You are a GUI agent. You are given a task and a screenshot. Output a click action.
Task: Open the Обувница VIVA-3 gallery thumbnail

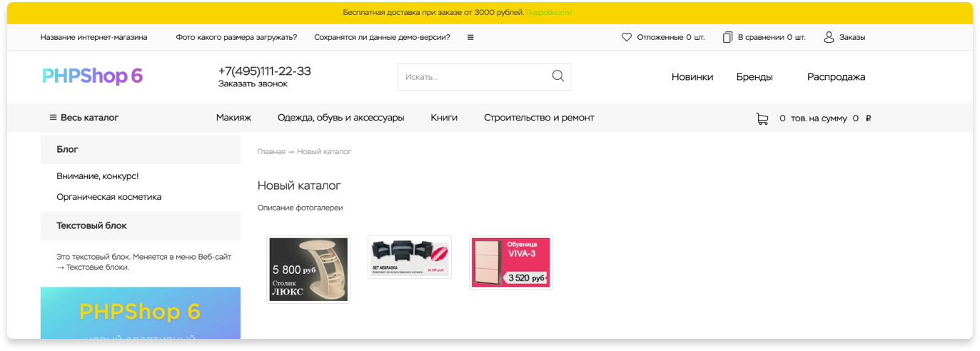tap(511, 263)
